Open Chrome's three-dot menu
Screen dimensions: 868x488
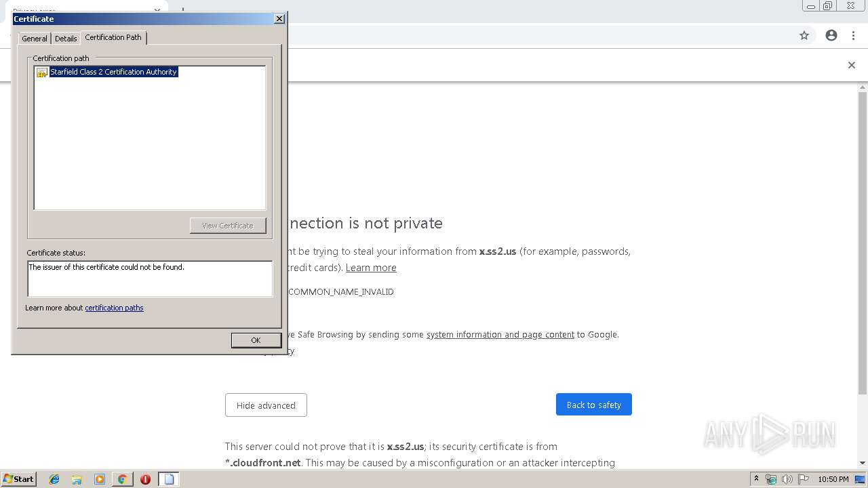[x=853, y=35]
